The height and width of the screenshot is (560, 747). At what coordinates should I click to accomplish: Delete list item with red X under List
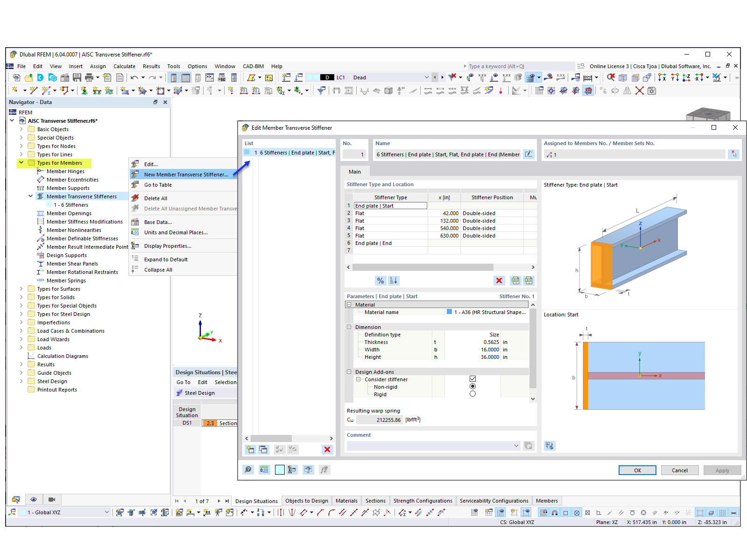pos(327,449)
